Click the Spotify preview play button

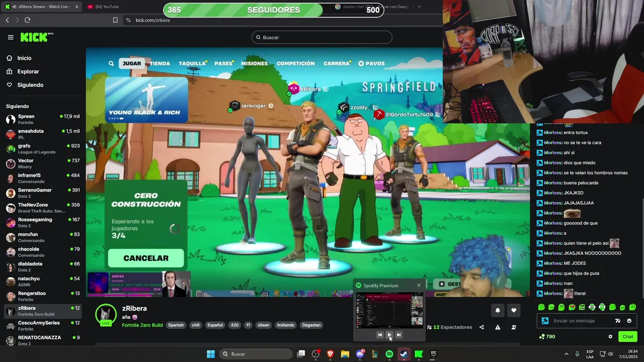tap(389, 335)
